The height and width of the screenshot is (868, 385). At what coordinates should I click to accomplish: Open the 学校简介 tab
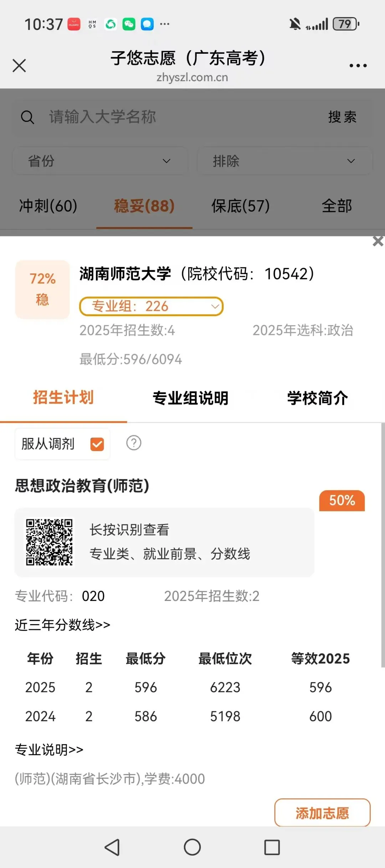pos(318,398)
